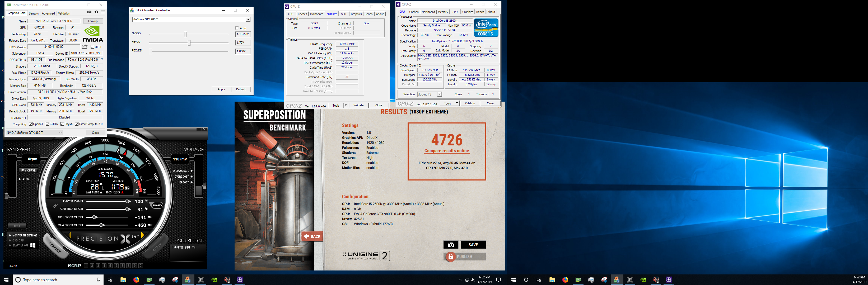Viewport: 868px width, 285px height.
Task: Click the SAVE button in Superposition results
Action: coord(473,245)
